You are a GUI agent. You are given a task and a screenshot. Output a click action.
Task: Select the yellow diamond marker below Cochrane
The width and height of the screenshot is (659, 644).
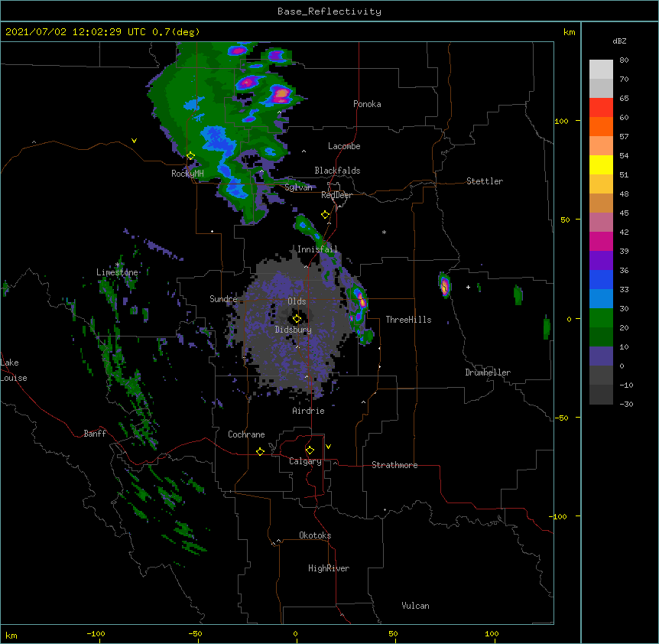pos(260,451)
